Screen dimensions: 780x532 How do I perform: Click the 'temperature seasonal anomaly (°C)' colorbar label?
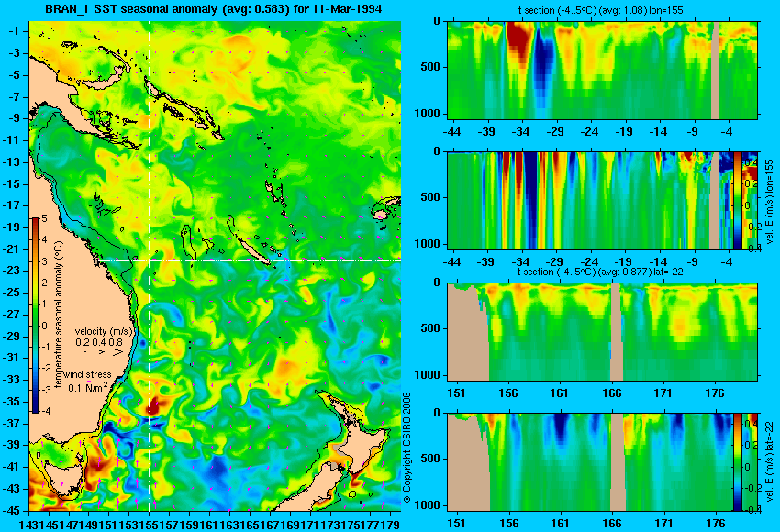(59, 315)
